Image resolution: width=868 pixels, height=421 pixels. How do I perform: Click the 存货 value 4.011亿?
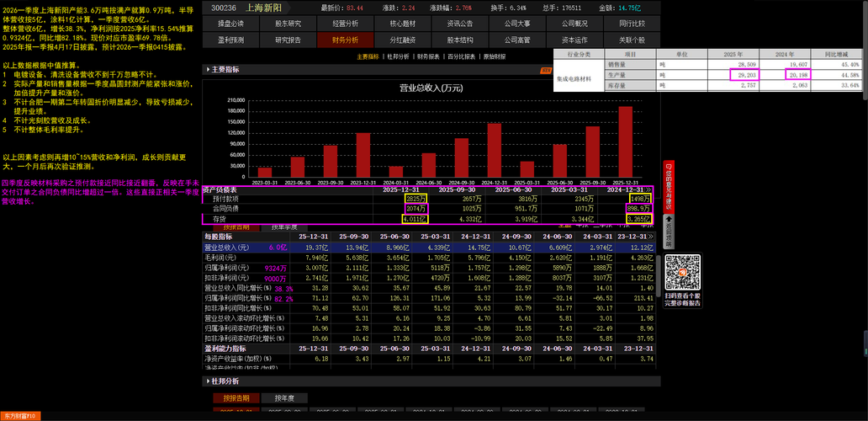pyautogui.click(x=415, y=220)
